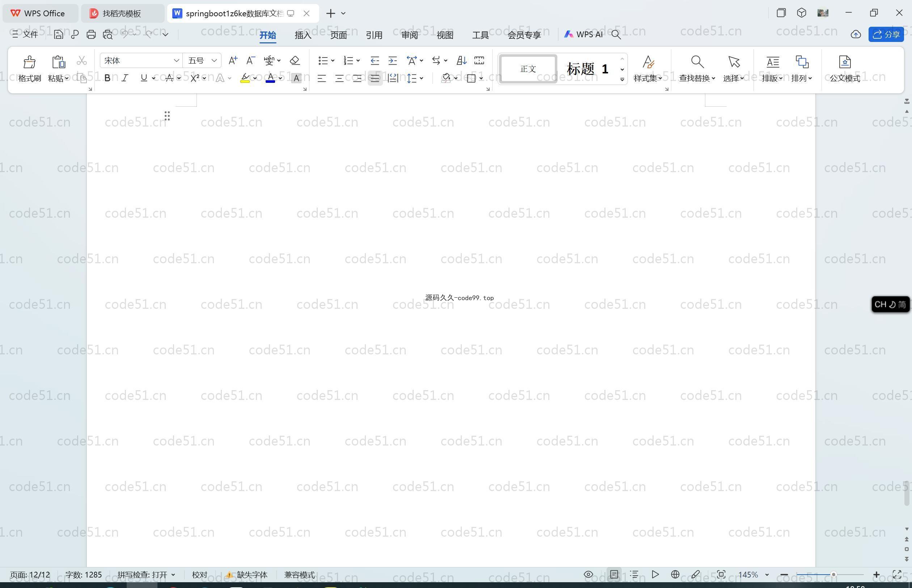Click the word count 字数: 1285
Screen dimensions: 912x588
pyautogui.click(x=83, y=575)
